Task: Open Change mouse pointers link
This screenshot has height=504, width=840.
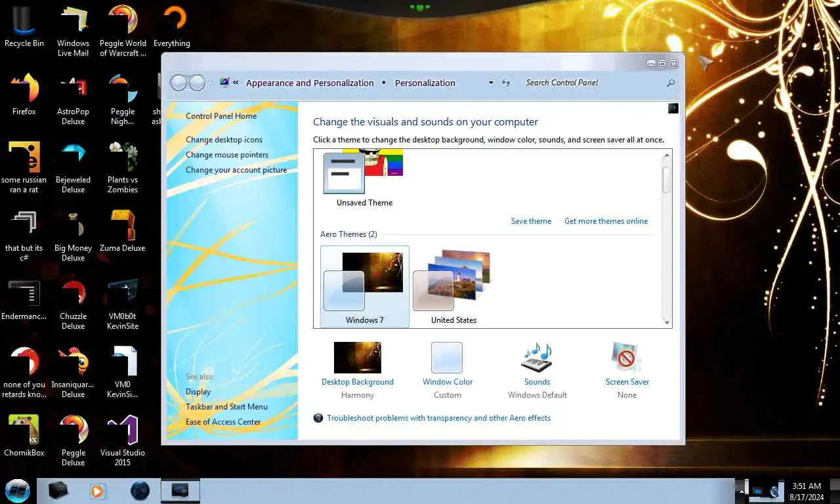Action: click(227, 155)
